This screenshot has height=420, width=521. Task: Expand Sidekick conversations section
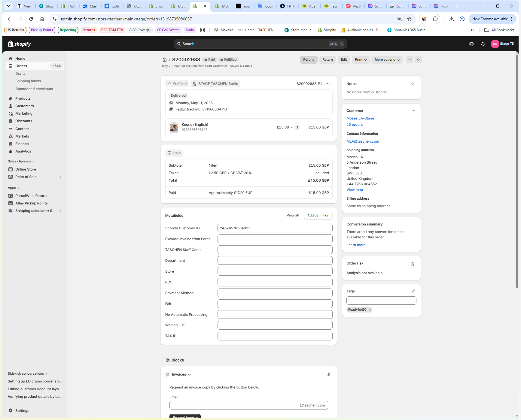27,374
